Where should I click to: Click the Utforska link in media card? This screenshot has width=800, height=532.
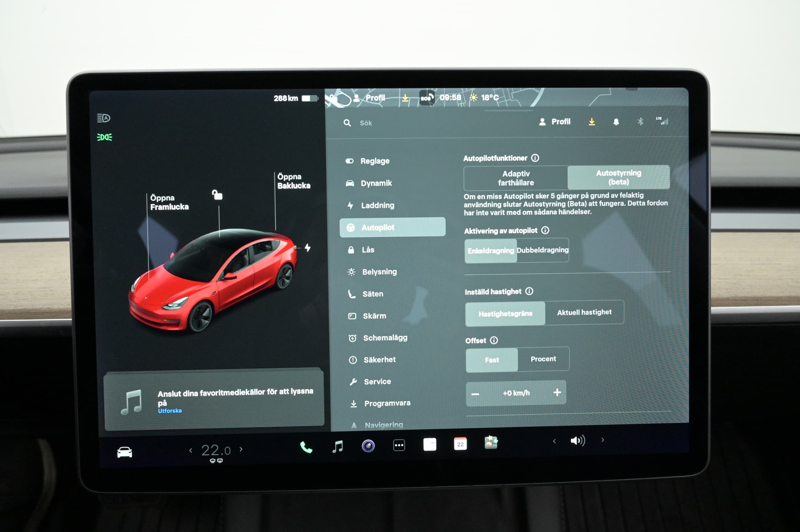click(x=170, y=410)
